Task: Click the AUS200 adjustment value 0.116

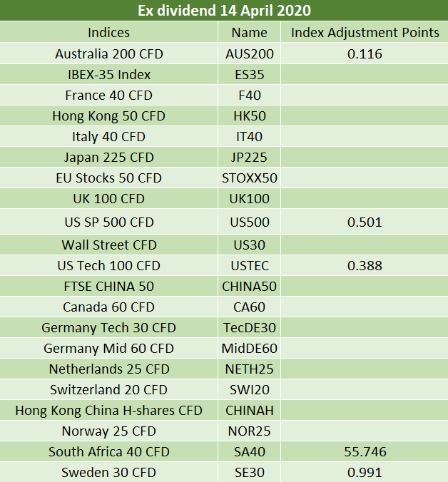Action: (x=365, y=53)
